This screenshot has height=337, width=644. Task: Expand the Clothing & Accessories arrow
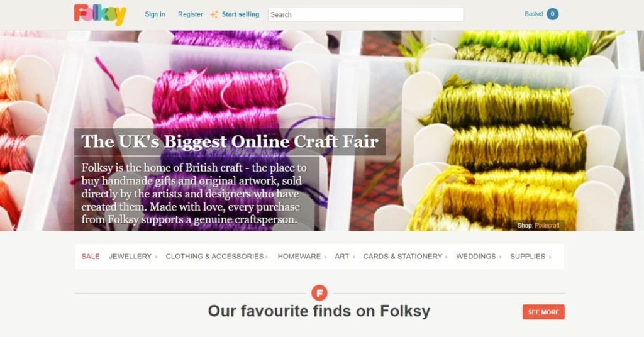tap(267, 257)
